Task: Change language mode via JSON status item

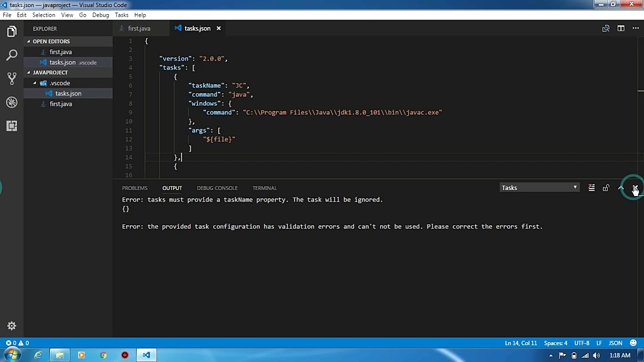Action: tap(615, 343)
